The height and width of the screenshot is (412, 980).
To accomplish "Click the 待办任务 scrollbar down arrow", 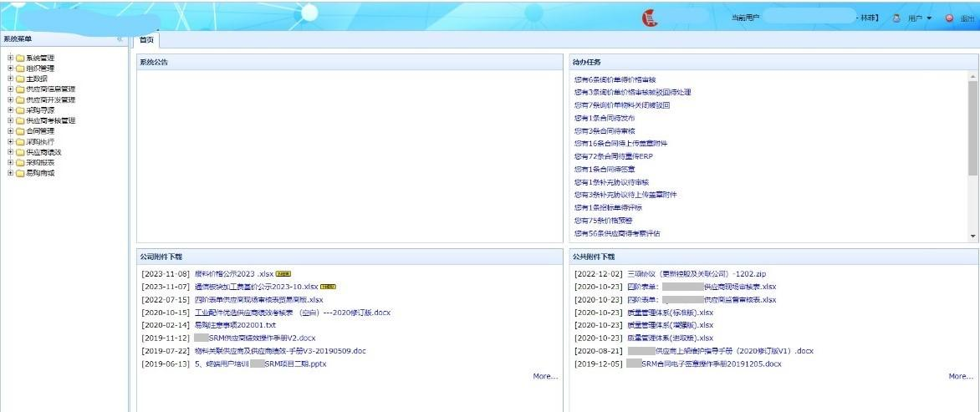I will coord(972,237).
